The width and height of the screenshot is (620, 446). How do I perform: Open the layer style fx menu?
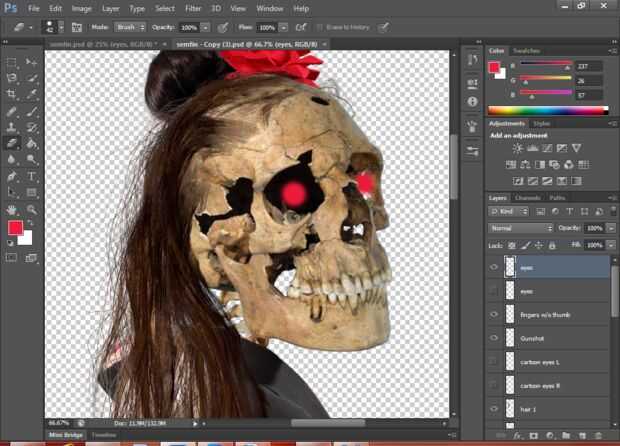pos(517,436)
